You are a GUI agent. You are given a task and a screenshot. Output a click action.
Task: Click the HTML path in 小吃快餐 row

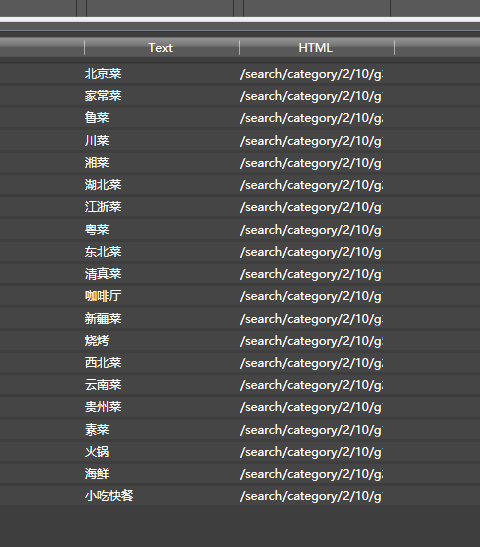tap(311, 496)
